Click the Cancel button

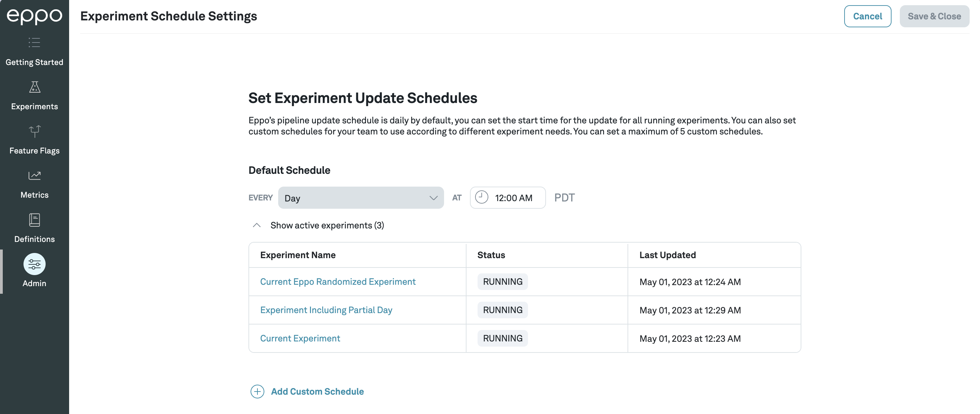point(868,16)
